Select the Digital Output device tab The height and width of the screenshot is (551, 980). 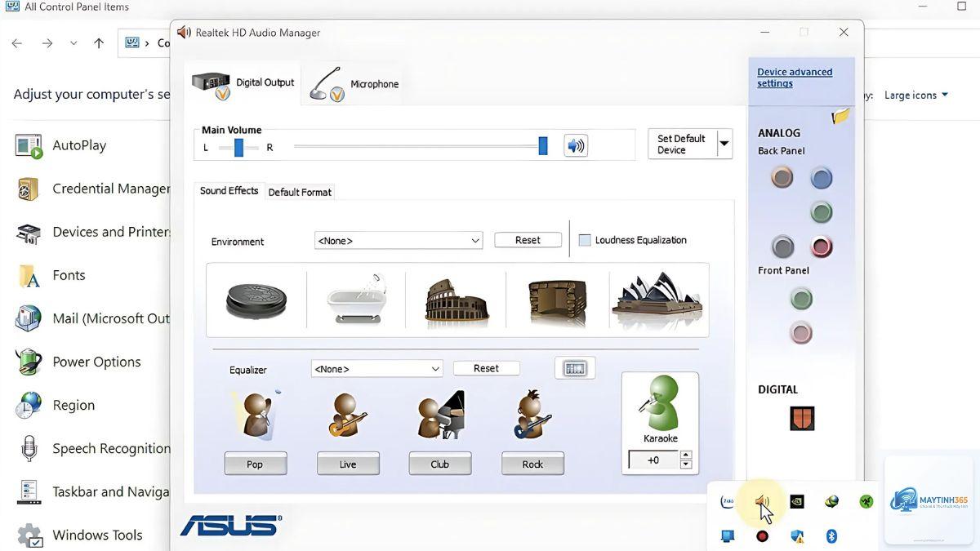tap(243, 83)
